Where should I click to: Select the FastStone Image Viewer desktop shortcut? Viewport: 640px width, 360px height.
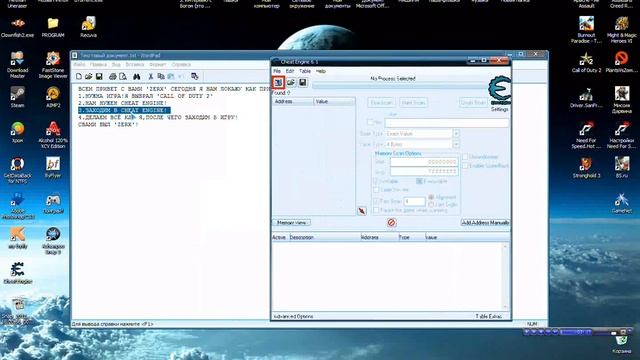tap(53, 64)
